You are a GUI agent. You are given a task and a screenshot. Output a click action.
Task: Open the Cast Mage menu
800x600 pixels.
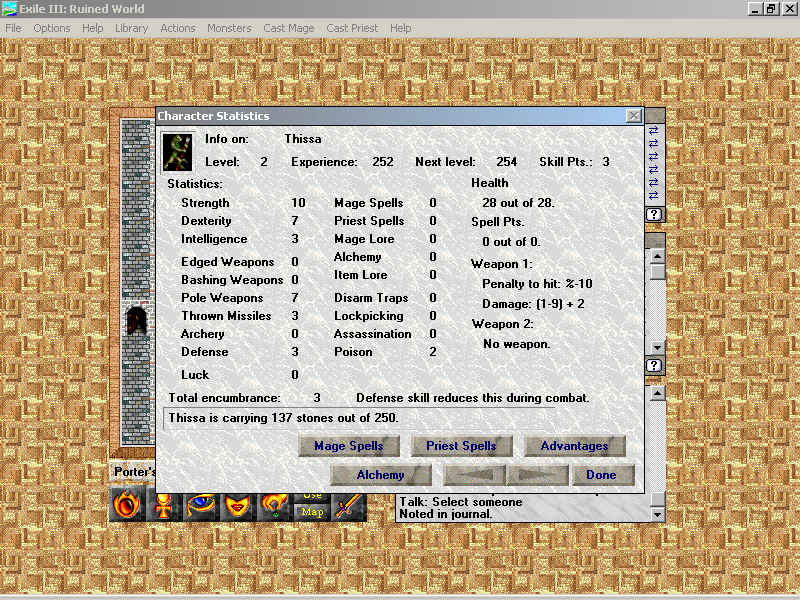pyautogui.click(x=289, y=28)
